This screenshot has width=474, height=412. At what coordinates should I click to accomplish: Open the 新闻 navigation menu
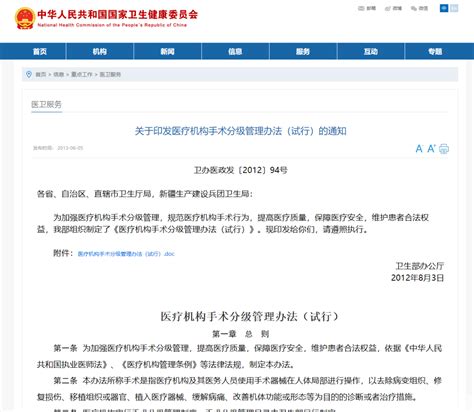pyautogui.click(x=167, y=51)
